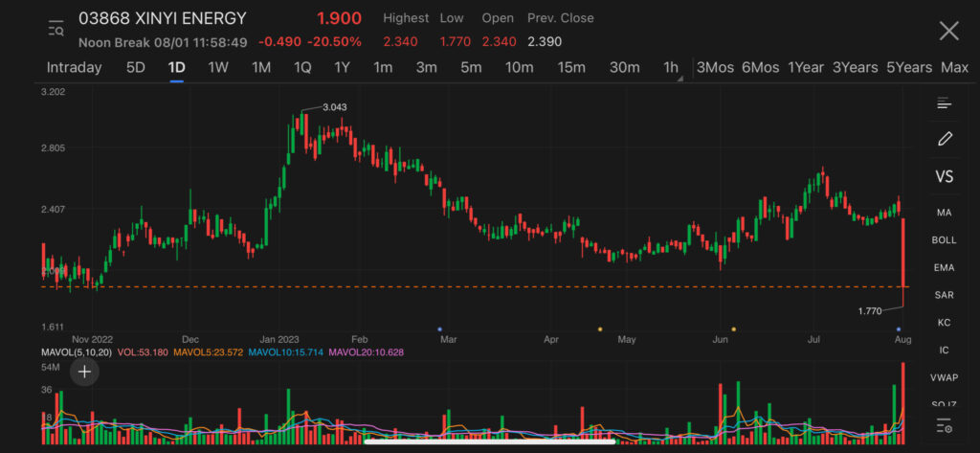Screen dimensions: 980x453
Task: Open the chart list lines icon
Action: [944, 103]
